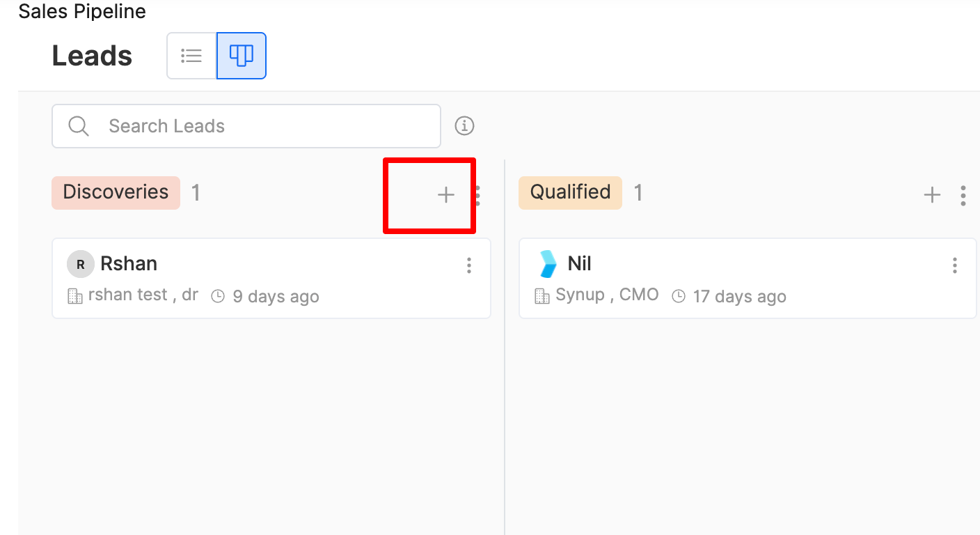This screenshot has width=980, height=535.
Task: Open the Rshan card's three-dot menu
Action: point(469,265)
